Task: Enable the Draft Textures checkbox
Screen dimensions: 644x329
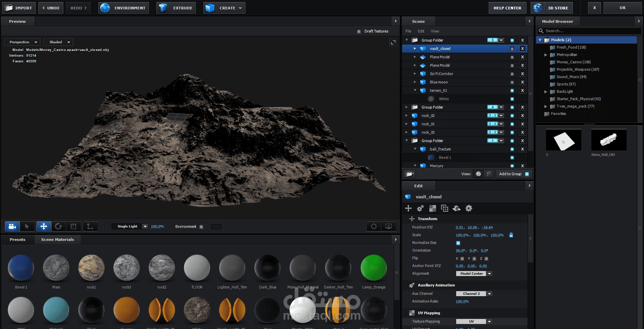Action: 359,31
